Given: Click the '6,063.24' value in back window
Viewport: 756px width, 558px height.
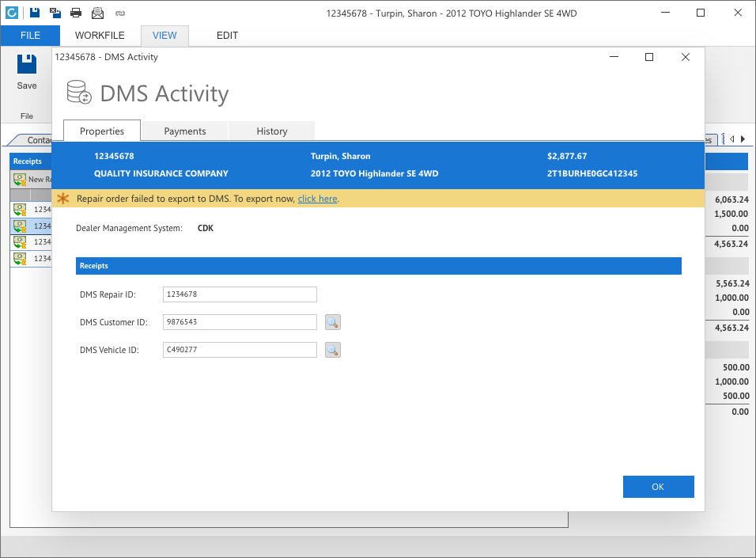Looking at the screenshot, I should click(732, 199).
